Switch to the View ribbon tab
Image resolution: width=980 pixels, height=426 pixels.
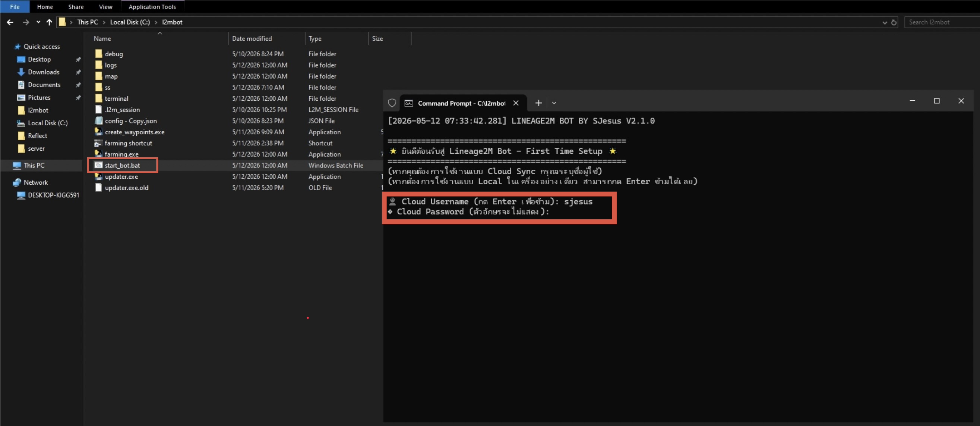(x=105, y=7)
